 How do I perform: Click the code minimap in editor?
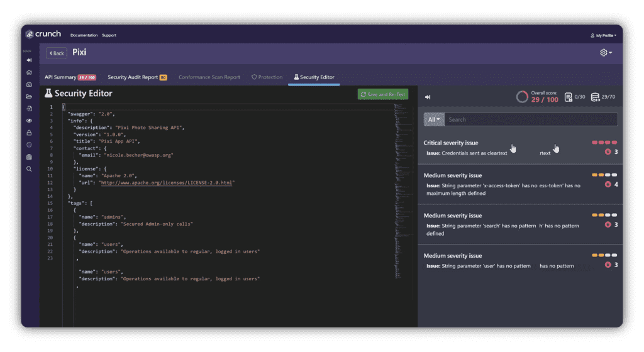click(x=403, y=190)
